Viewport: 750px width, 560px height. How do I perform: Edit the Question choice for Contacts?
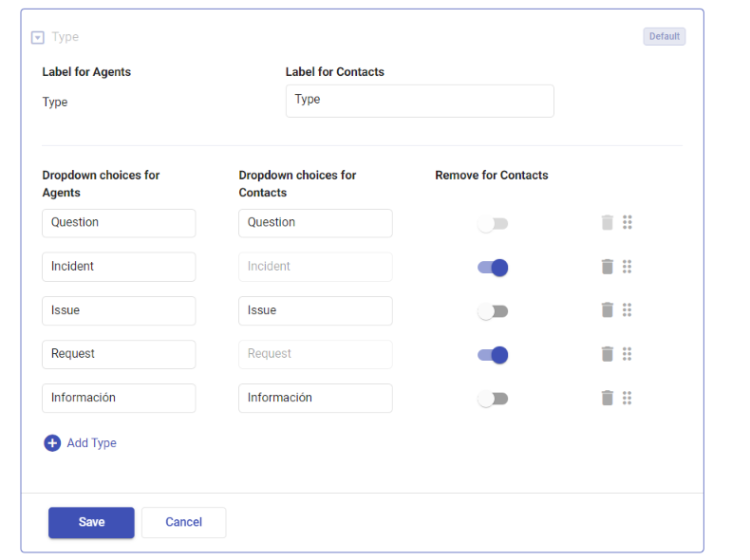pyautogui.click(x=315, y=223)
